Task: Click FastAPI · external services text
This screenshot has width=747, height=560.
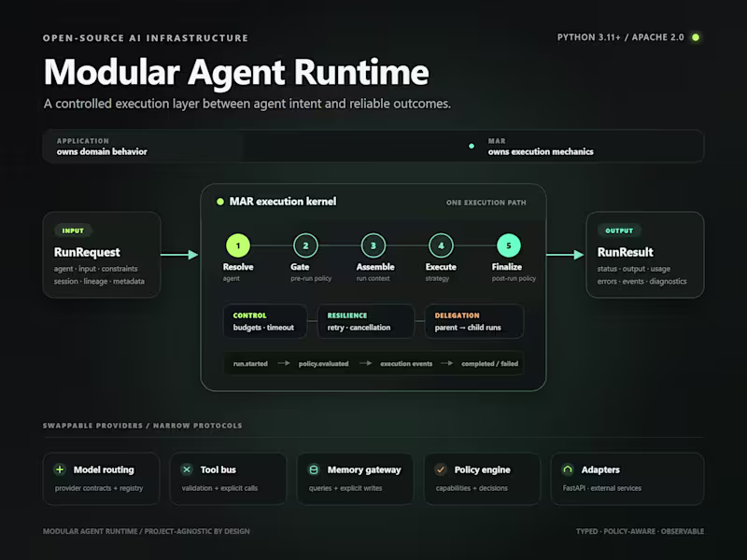Action: [x=601, y=488]
